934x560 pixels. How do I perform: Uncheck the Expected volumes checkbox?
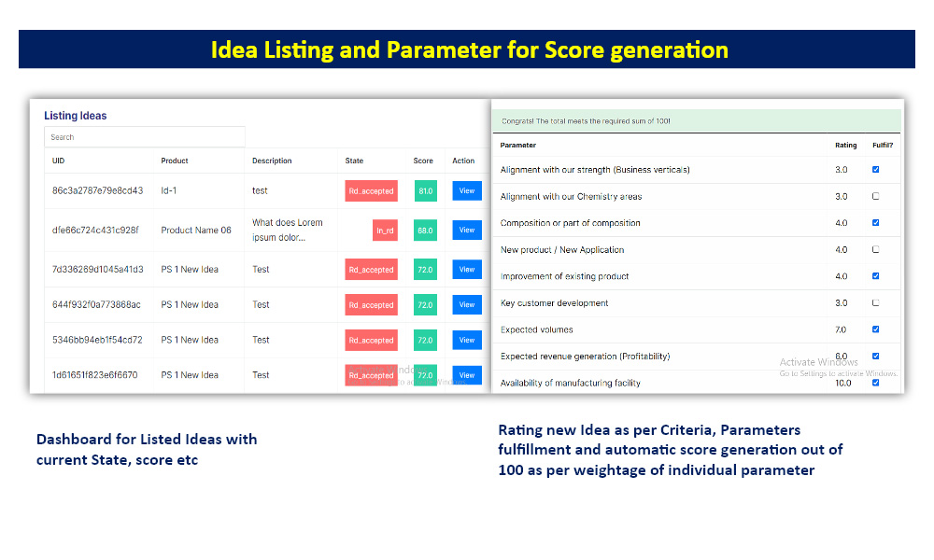pyautogui.click(x=876, y=329)
